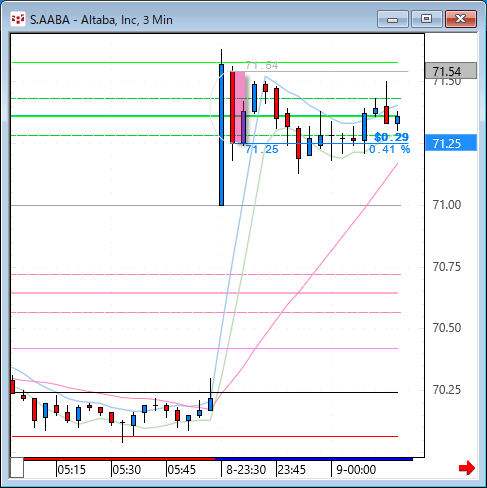487x488 pixels.
Task: Click the 05:15 time axis label
Action: (x=71, y=470)
